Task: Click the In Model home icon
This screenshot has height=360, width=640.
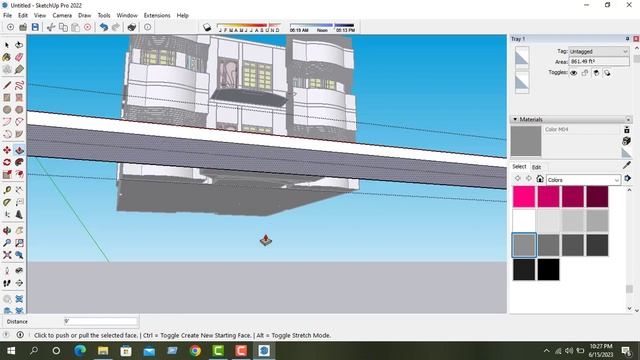Action: pos(540,179)
